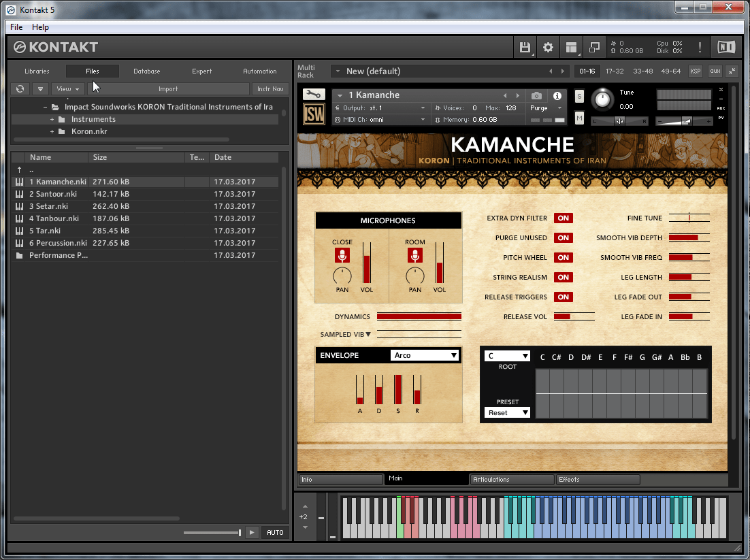Click the NI logo icon

click(725, 47)
